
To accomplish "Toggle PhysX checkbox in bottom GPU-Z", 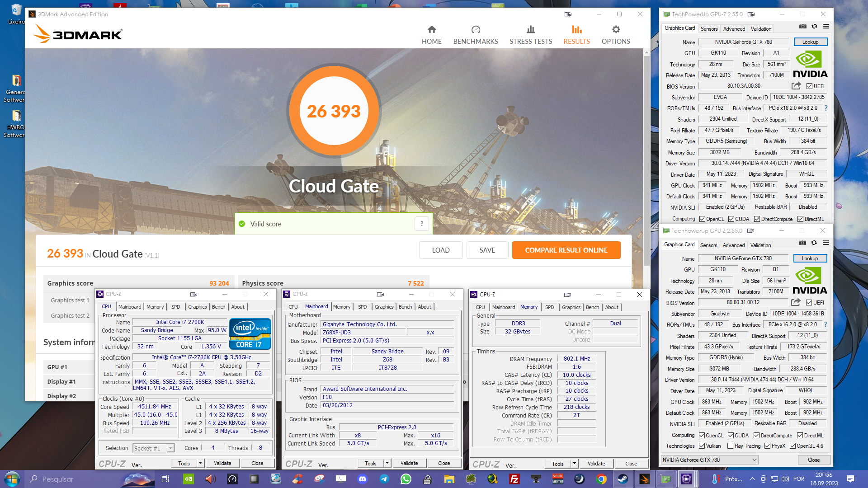I will pyautogui.click(x=767, y=446).
